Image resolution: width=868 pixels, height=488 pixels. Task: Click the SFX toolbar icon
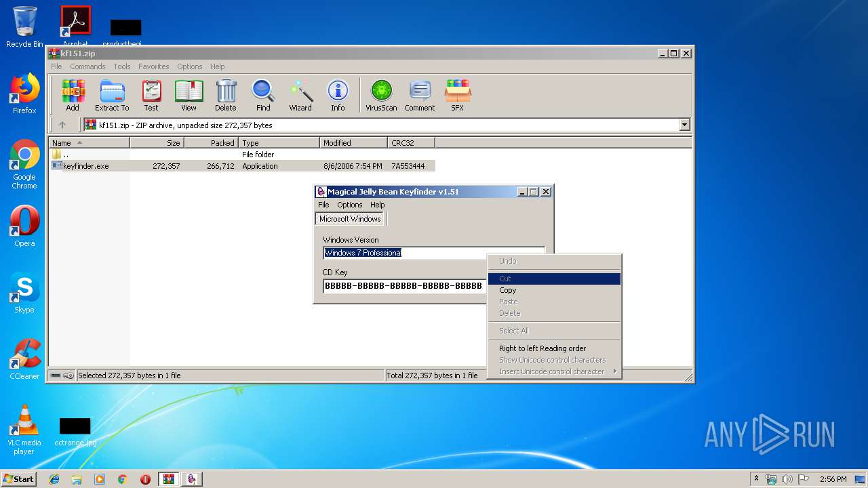pos(458,95)
